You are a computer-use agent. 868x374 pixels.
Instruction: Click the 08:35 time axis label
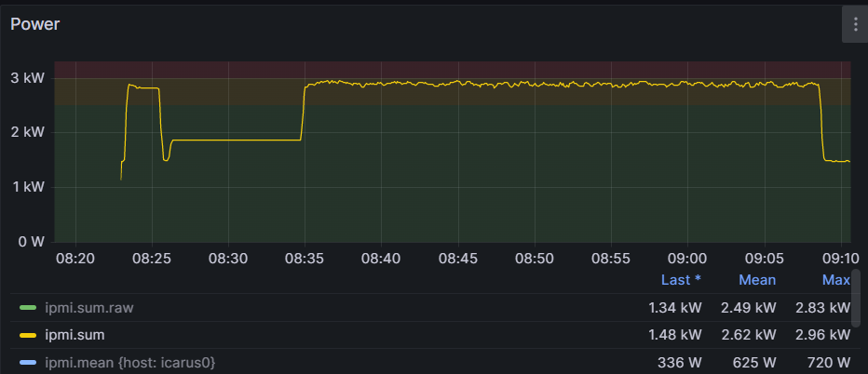pos(305,258)
